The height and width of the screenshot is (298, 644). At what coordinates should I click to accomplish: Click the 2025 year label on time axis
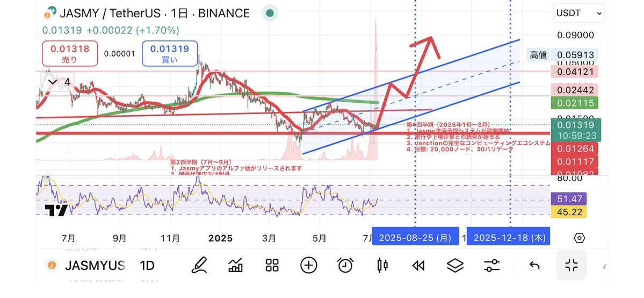coord(221,238)
